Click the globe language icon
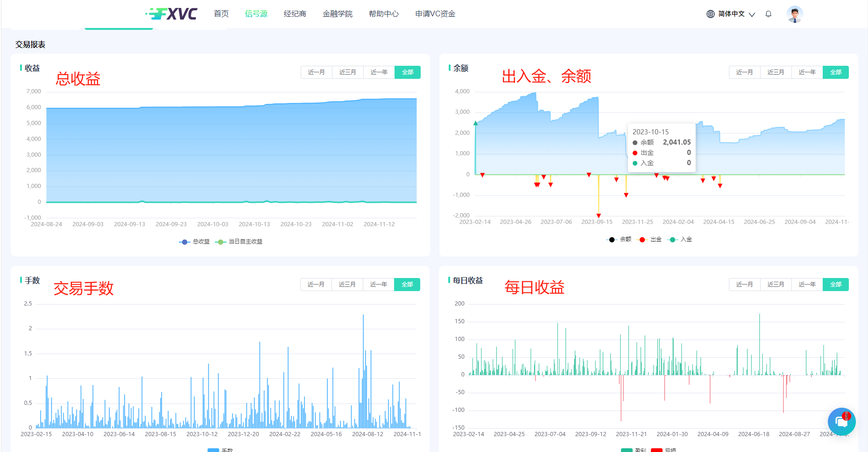 711,14
